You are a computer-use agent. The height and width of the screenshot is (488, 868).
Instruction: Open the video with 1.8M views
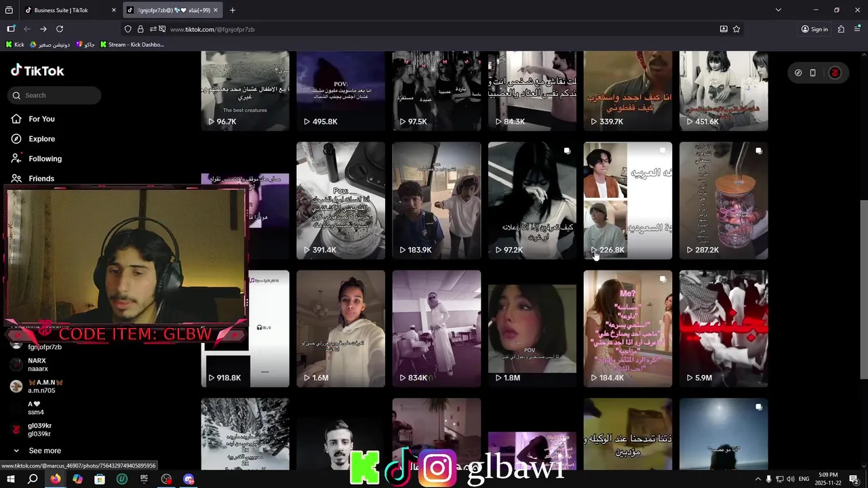tap(532, 329)
